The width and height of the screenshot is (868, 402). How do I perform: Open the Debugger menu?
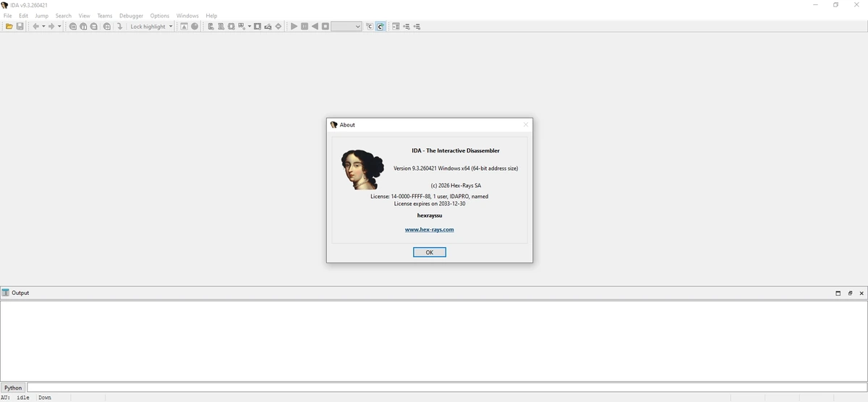(132, 15)
